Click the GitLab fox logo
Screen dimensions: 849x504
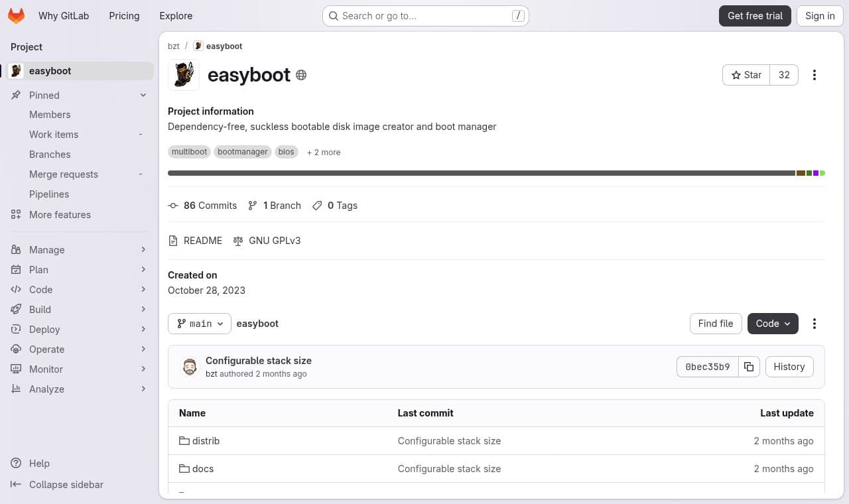pyautogui.click(x=16, y=16)
